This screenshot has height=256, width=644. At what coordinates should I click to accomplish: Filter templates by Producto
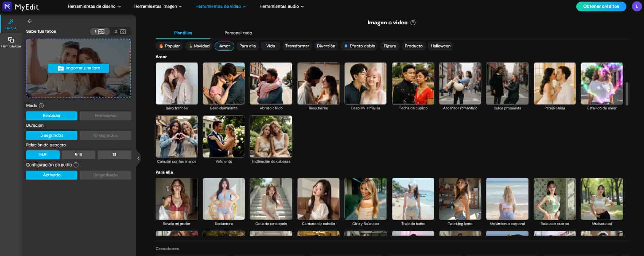(414, 46)
